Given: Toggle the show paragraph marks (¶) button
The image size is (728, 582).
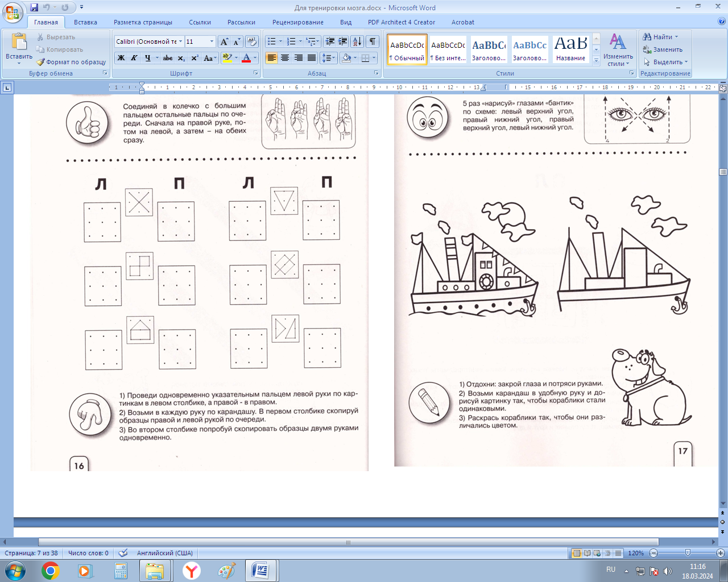Looking at the screenshot, I should pyautogui.click(x=372, y=41).
